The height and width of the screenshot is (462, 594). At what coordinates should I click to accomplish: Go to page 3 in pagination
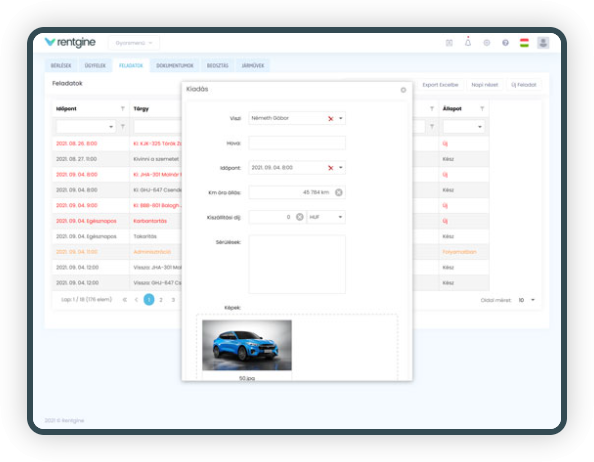[173, 300]
